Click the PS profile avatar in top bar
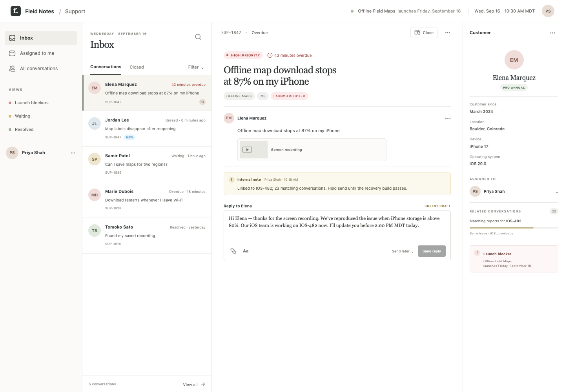The width and height of the screenshot is (565, 392). 548,11
